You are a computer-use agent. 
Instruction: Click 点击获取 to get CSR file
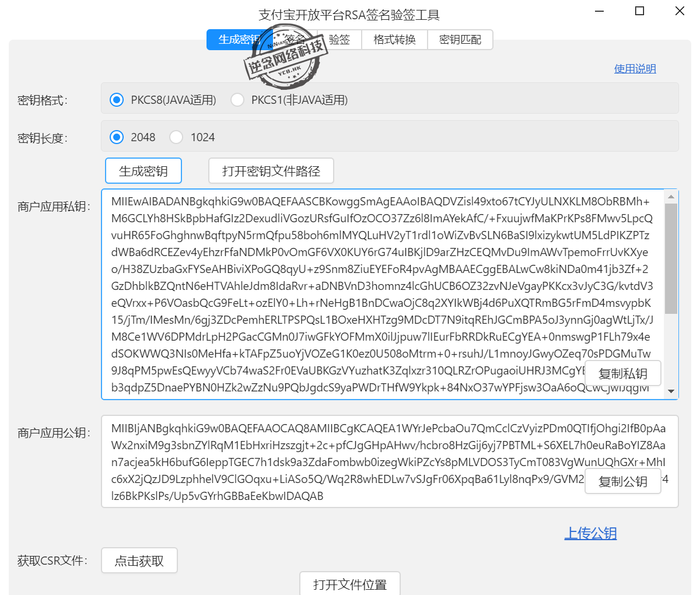[x=139, y=561]
